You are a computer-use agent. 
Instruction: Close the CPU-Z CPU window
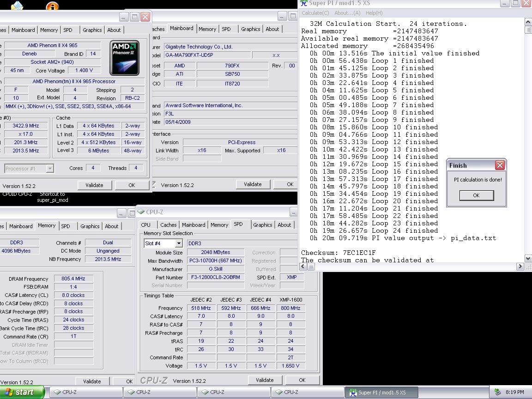(145, 17)
